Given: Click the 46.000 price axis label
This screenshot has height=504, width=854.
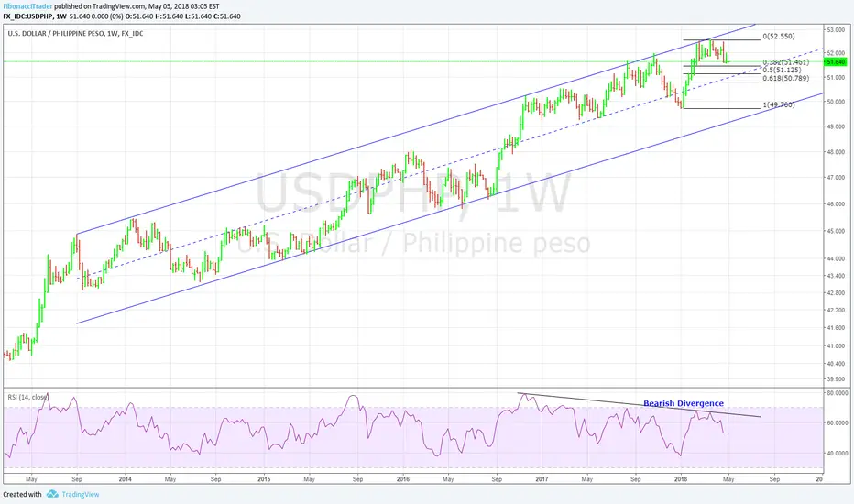Looking at the screenshot, I should (836, 203).
